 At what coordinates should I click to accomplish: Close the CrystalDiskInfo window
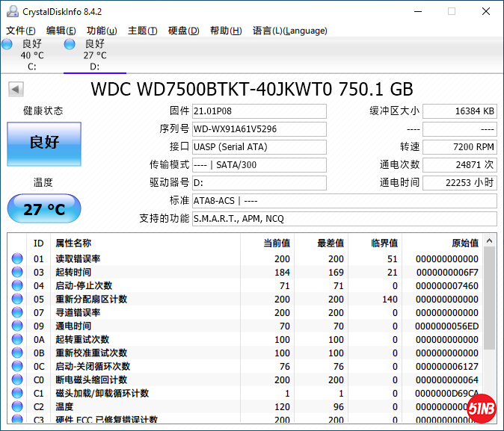[x=486, y=11]
